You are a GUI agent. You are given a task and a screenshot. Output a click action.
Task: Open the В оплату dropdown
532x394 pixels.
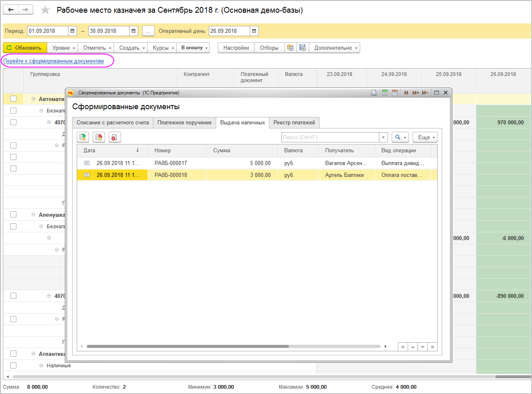click(x=193, y=48)
